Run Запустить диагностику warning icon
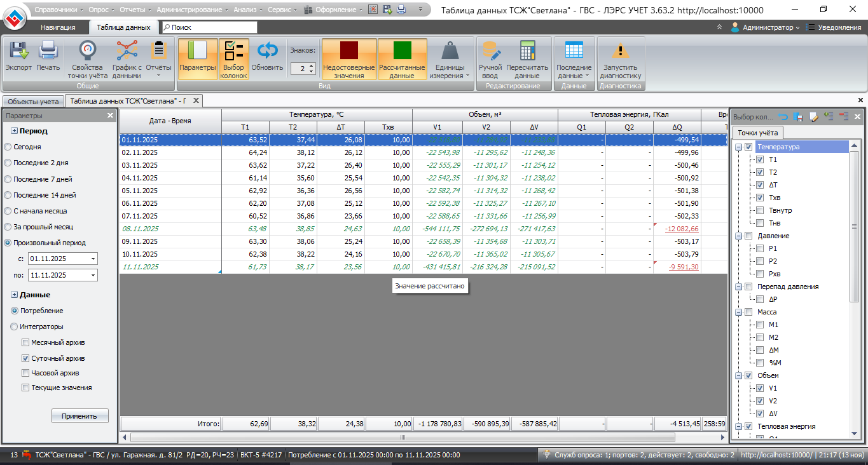The width and height of the screenshot is (868, 465). (x=620, y=52)
